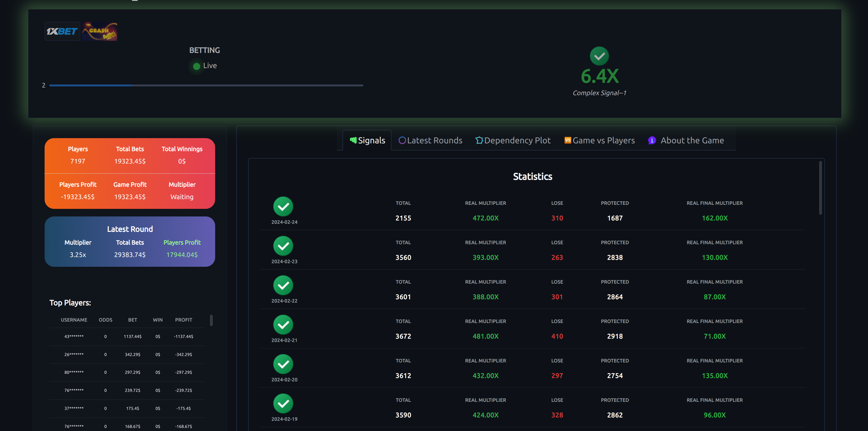The height and width of the screenshot is (431, 868).
Task: Click the green checkmark for 2024-02-22
Action: tap(283, 285)
